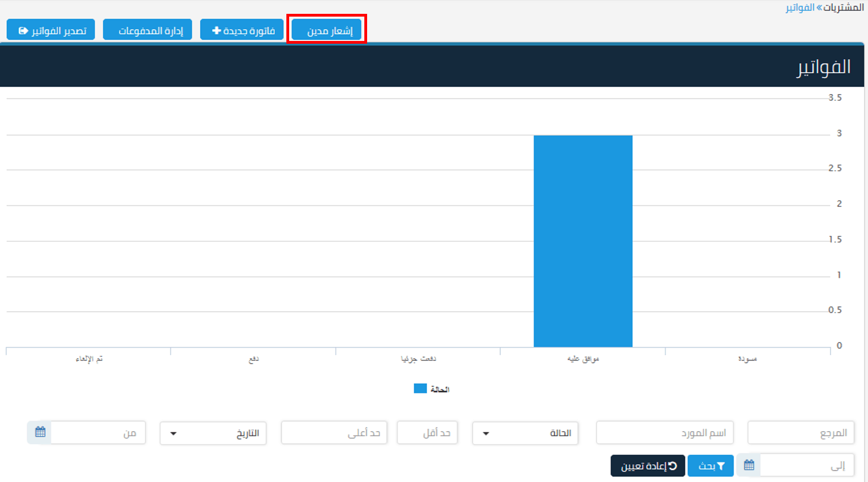868x482 pixels.
Task: Open the التاريخ date type dropdown
Action: [x=213, y=433]
